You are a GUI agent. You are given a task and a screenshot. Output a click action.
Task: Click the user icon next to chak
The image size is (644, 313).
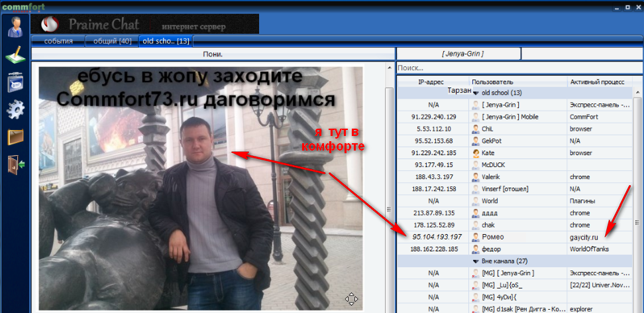[476, 225]
